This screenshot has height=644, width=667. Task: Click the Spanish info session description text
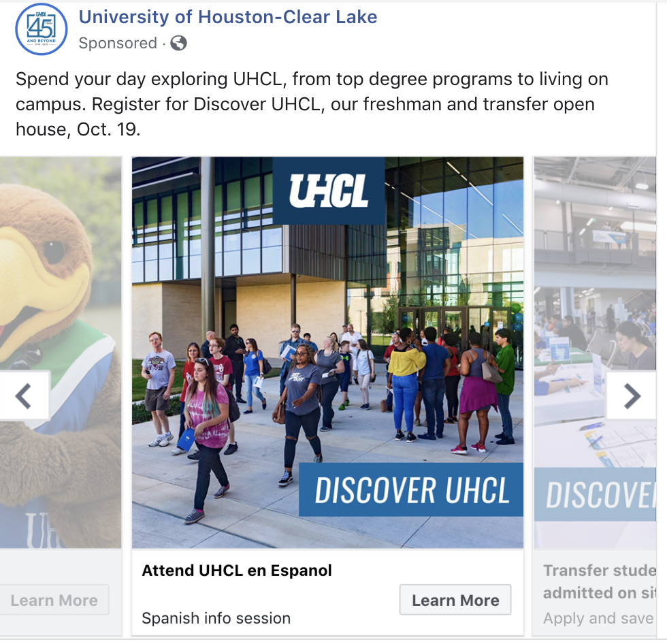pos(216,618)
